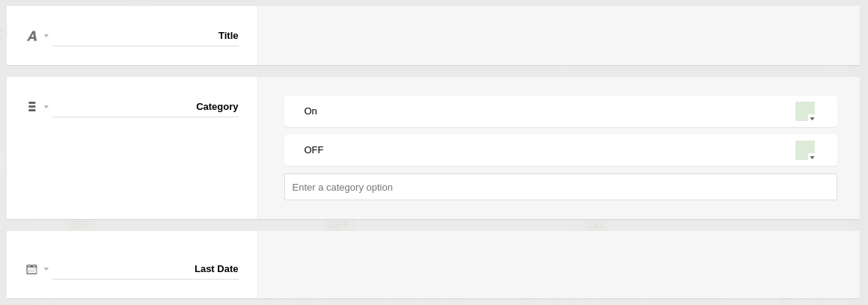Open the arrow beside the Title type icon
This screenshot has height=305, width=868.
tap(46, 36)
